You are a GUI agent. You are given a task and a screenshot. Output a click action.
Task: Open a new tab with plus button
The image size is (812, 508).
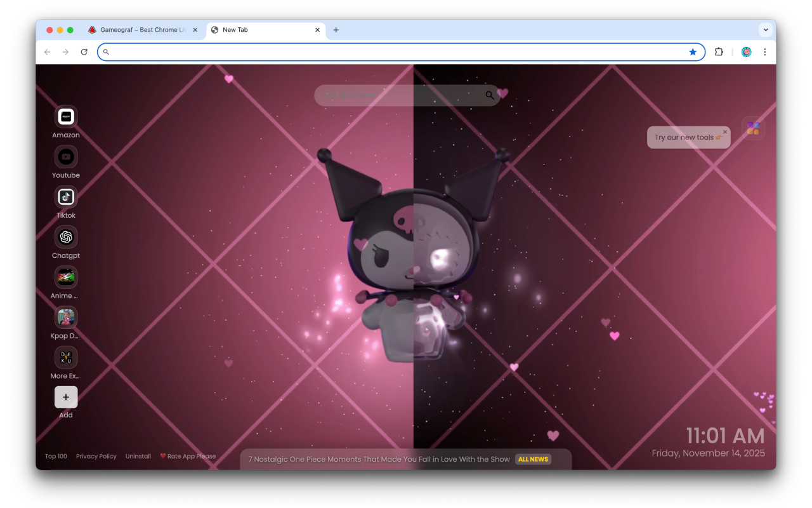[336, 30]
